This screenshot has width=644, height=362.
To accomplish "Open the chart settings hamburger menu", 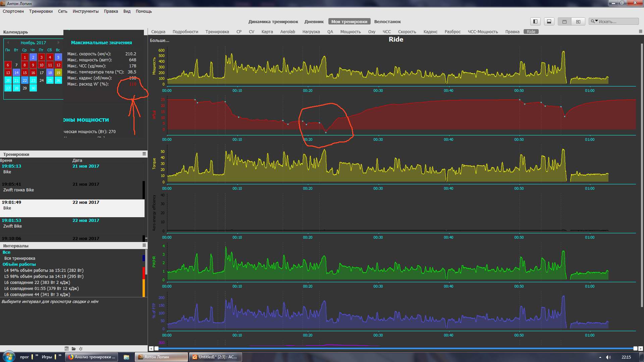I will click(x=640, y=32).
